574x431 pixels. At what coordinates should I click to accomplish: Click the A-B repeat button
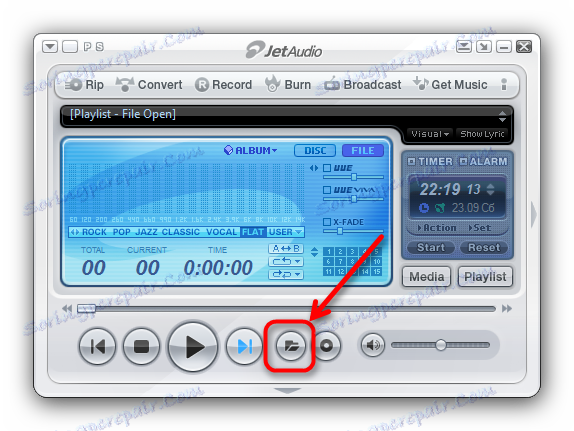286,249
